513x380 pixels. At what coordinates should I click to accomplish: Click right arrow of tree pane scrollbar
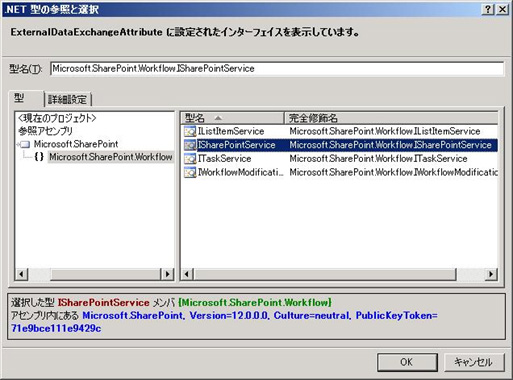(167, 274)
